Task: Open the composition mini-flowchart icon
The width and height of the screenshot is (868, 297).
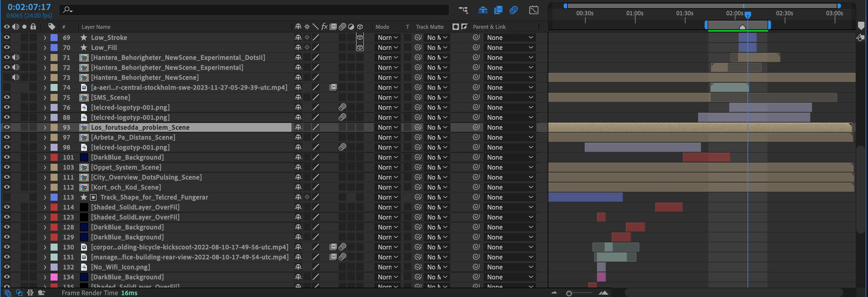Action: [x=464, y=10]
